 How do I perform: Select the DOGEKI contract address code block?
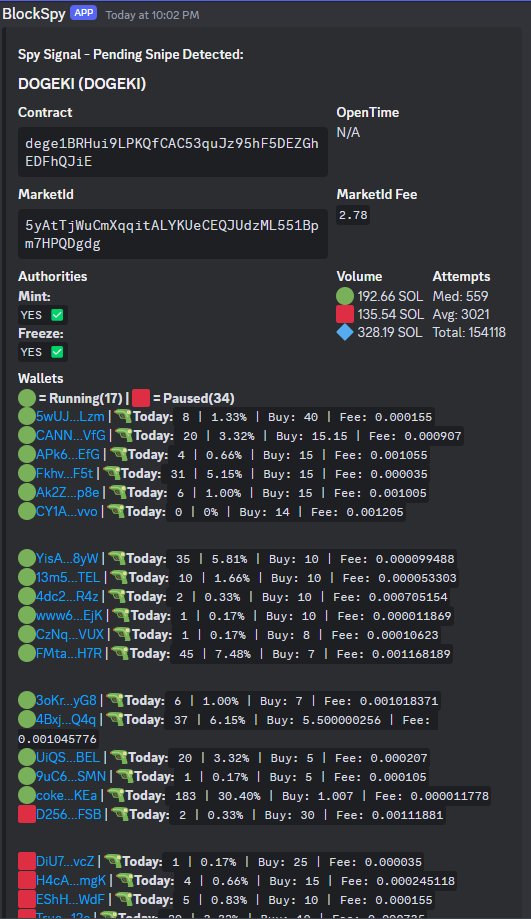pyautogui.click(x=173, y=152)
